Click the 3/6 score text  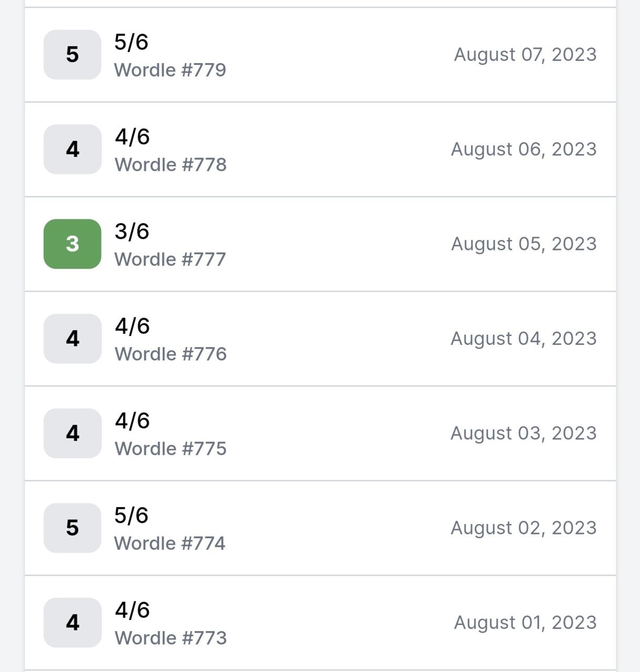tap(132, 232)
